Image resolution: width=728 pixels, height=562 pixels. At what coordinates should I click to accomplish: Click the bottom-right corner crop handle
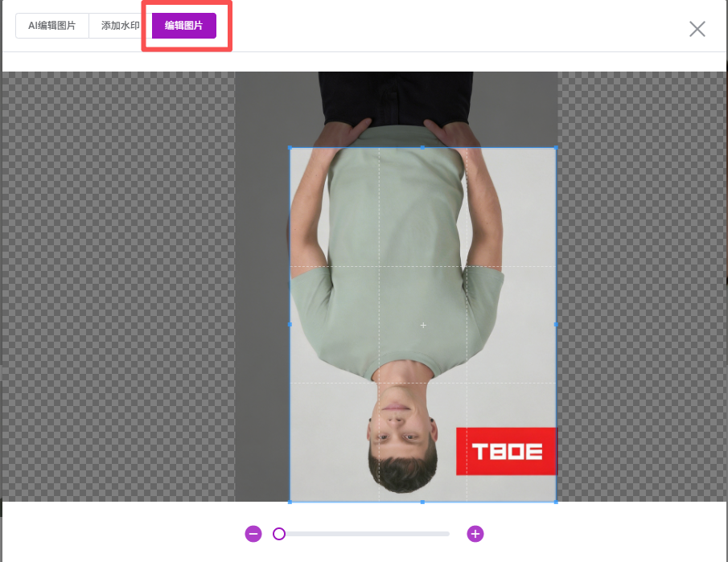tap(556, 502)
